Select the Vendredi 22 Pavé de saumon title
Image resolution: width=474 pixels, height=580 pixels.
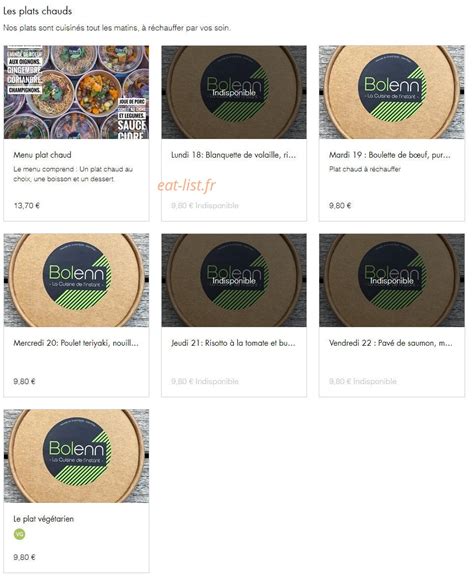pos(390,343)
